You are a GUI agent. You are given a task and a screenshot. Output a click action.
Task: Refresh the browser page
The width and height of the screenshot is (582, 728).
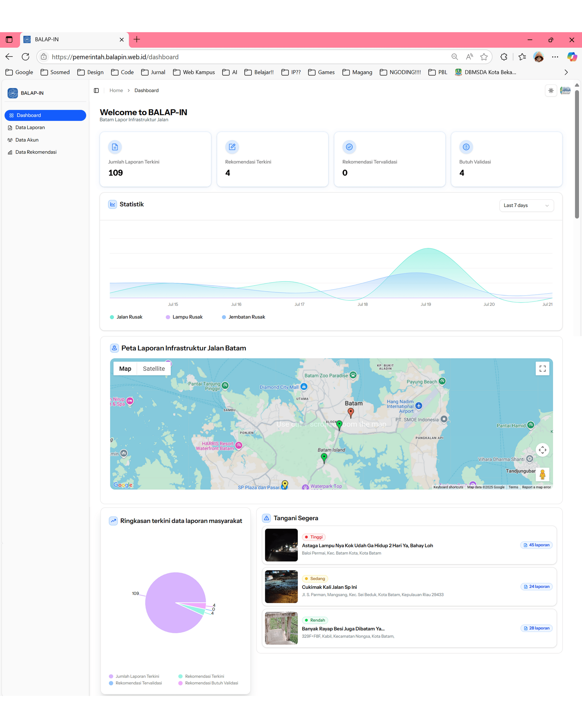point(26,57)
